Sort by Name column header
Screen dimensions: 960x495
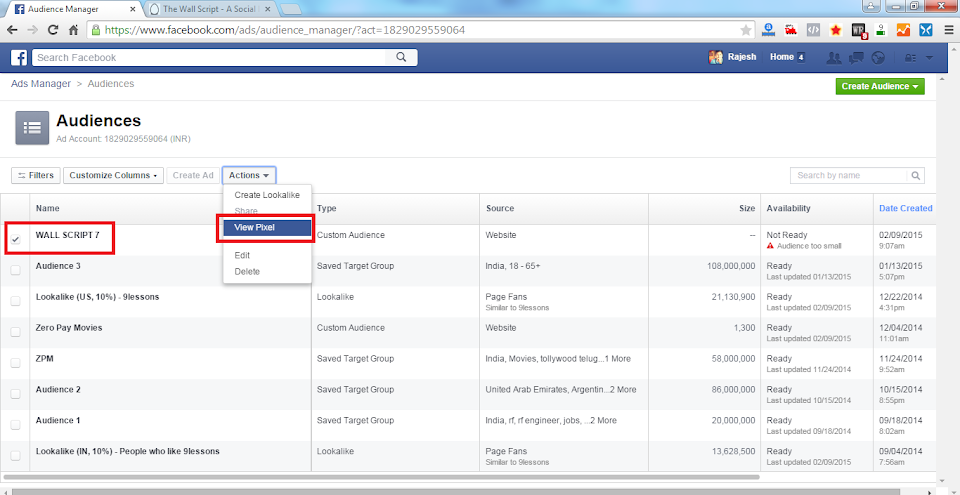click(x=47, y=208)
